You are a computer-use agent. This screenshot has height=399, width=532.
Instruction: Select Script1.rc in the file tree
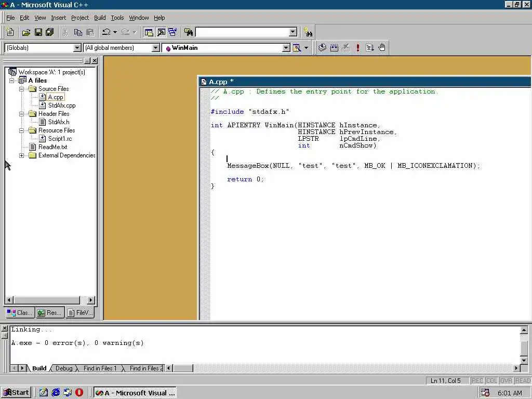60,139
